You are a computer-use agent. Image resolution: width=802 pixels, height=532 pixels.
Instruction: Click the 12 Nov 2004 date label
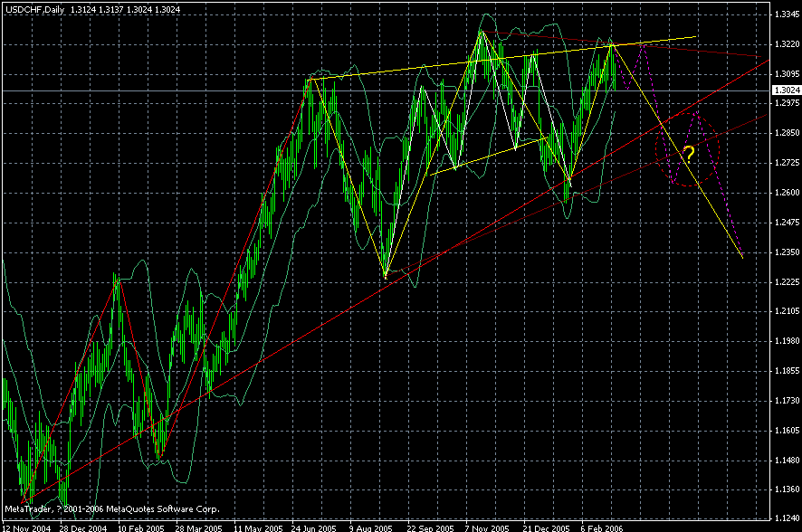(26, 527)
